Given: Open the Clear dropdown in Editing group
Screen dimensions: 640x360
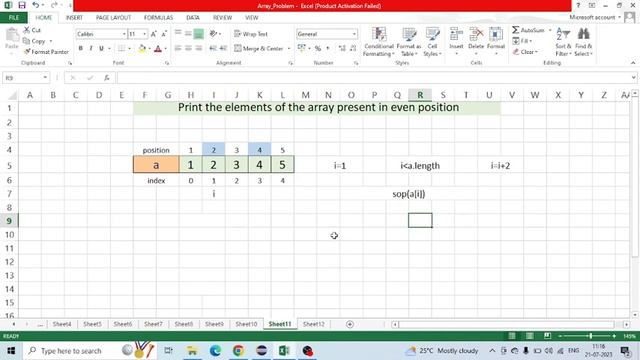Looking at the screenshot, I should 526,52.
